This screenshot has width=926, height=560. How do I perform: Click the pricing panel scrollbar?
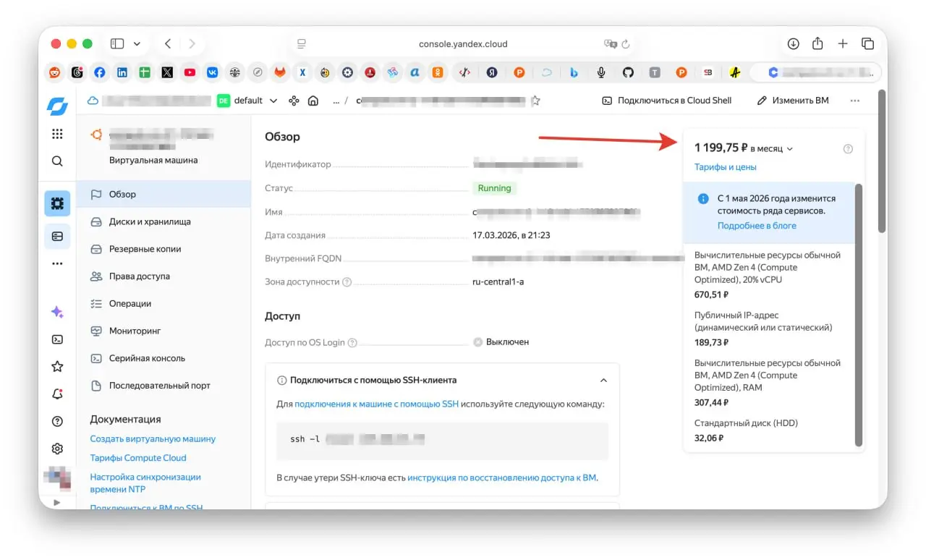[x=859, y=315]
